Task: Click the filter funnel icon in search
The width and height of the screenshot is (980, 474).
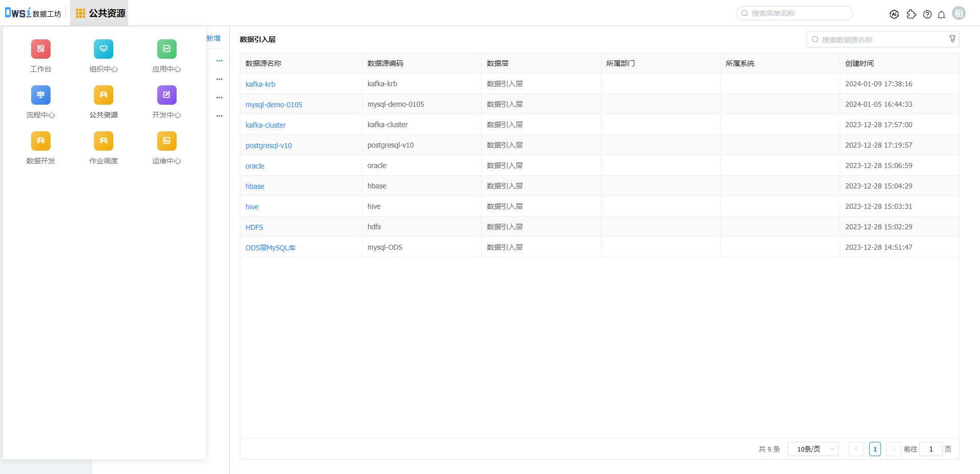Action: coord(952,39)
